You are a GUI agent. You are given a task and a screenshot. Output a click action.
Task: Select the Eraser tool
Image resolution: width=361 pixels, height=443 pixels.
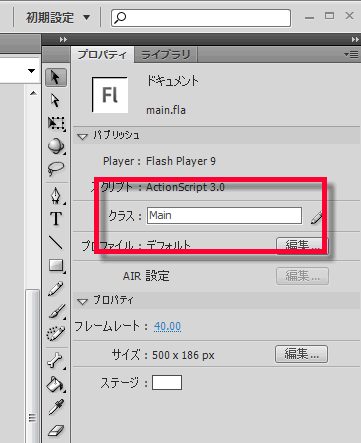(x=56, y=430)
